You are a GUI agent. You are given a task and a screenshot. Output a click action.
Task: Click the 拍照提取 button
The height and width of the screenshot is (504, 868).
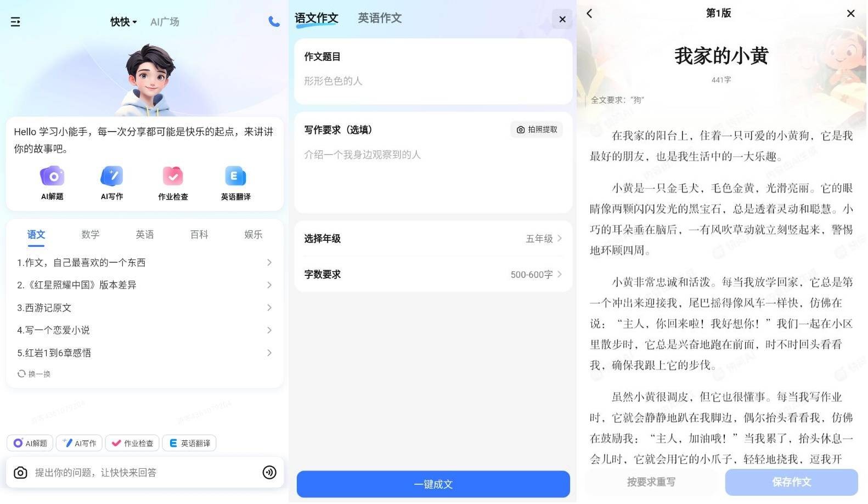pos(537,130)
